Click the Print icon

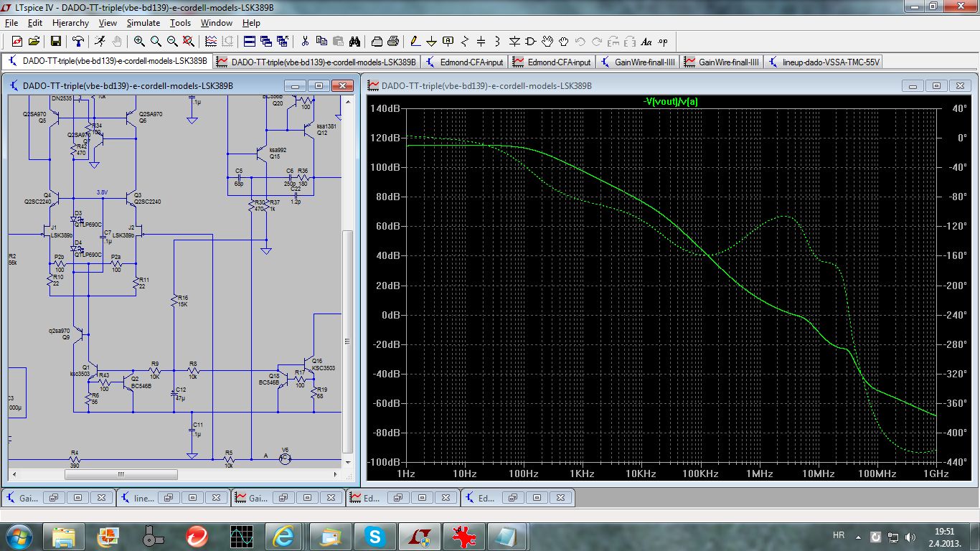coord(392,42)
